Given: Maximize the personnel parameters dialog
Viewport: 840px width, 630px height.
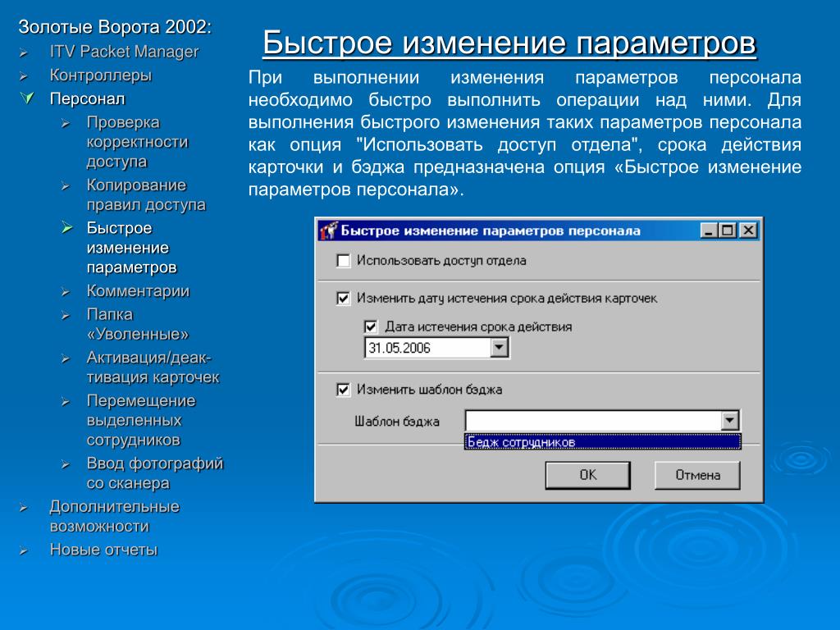Looking at the screenshot, I should tap(728, 231).
